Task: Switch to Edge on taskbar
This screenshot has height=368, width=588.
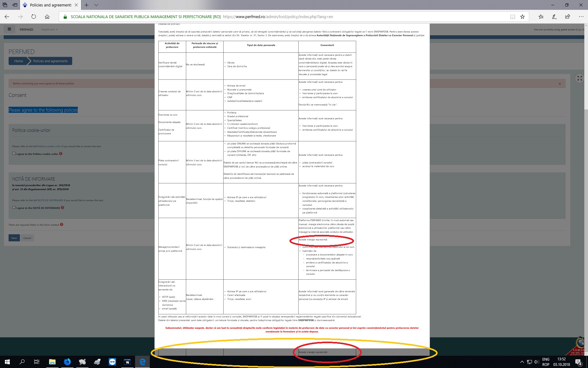Action: coord(142,362)
